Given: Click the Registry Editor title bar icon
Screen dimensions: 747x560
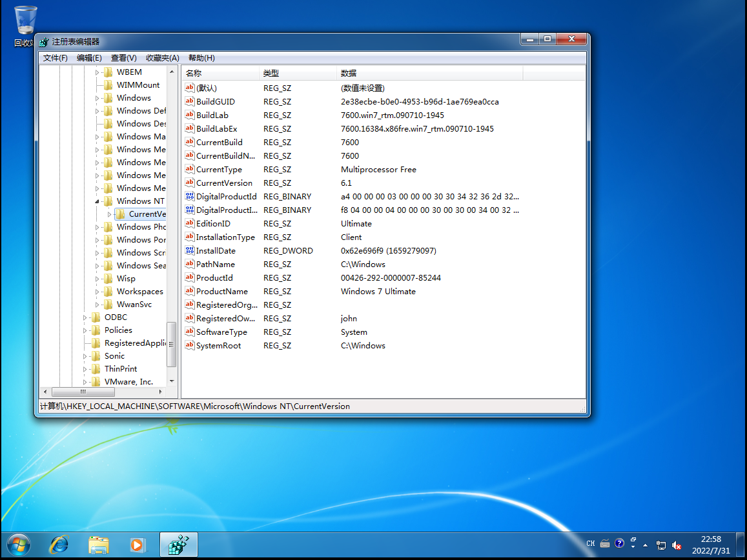Looking at the screenshot, I should click(x=44, y=42).
